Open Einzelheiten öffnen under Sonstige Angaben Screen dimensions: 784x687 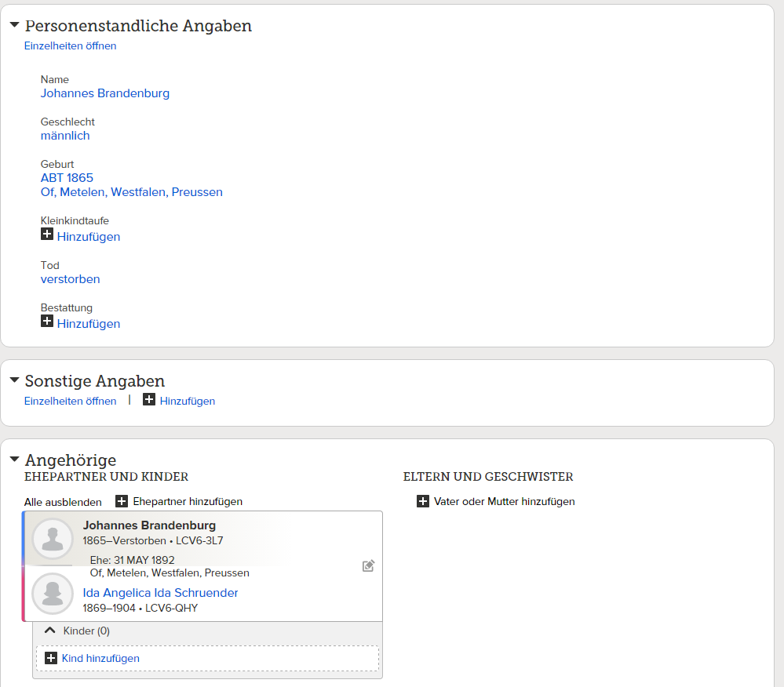tap(70, 402)
